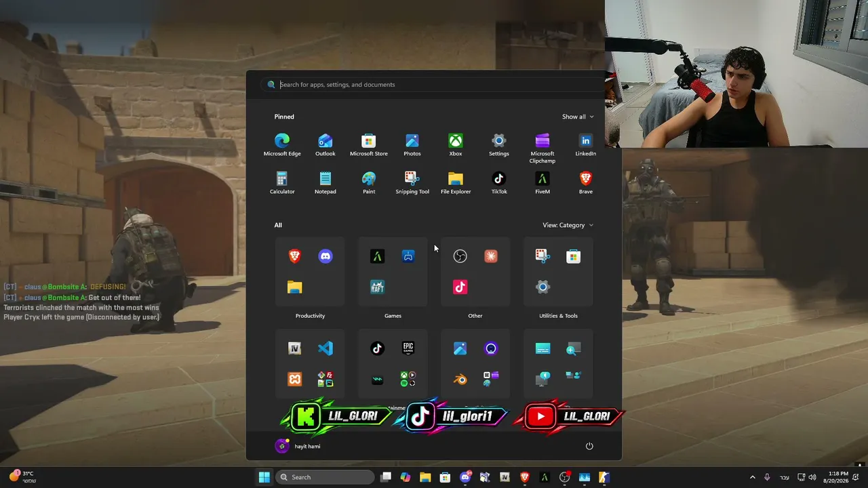This screenshot has height=488, width=868.
Task: Open the hayit hami account menu
Action: tap(298, 446)
